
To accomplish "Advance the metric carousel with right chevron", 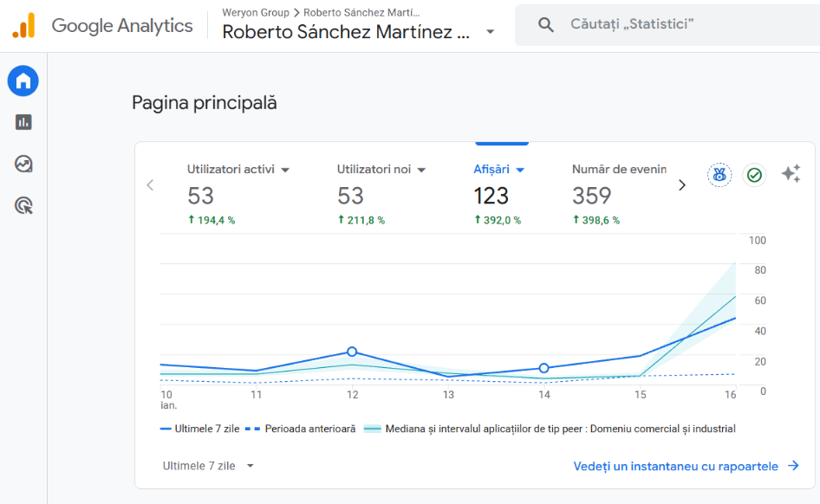I will (x=681, y=184).
